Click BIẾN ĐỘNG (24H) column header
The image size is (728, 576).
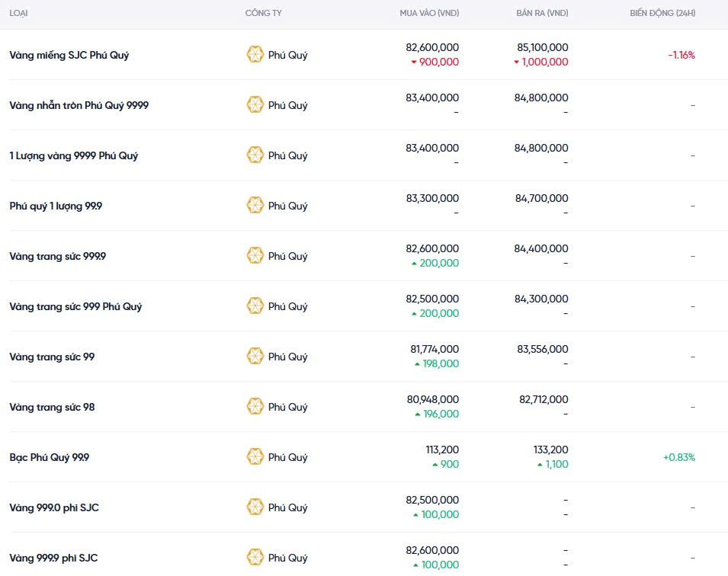pos(662,14)
